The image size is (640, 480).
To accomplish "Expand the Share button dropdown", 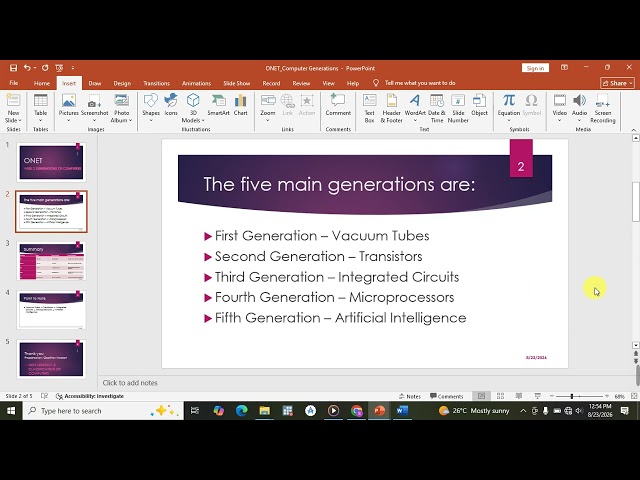I will (631, 83).
